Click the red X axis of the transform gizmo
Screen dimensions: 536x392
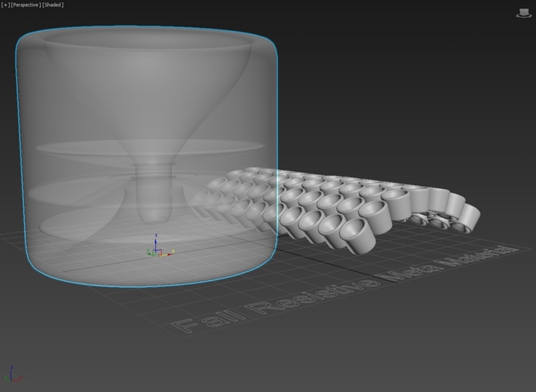pyautogui.click(x=167, y=253)
